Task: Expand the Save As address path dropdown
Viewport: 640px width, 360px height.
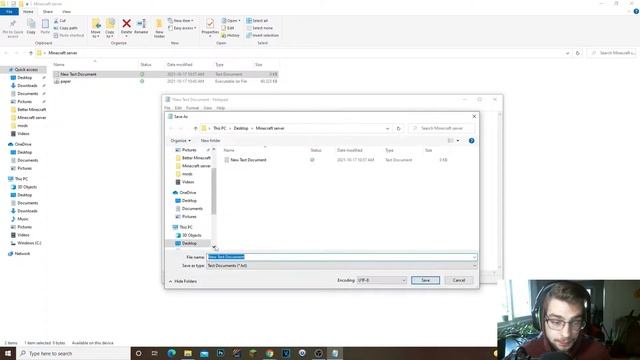Action: click(x=387, y=129)
